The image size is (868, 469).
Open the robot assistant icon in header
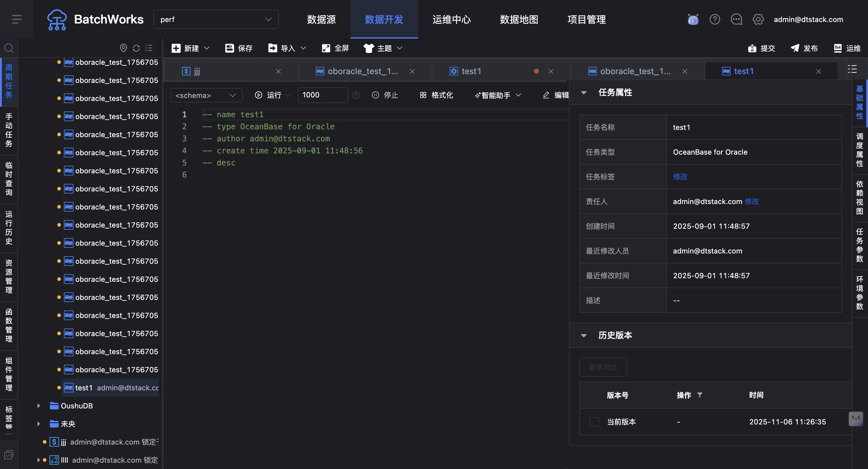click(x=693, y=20)
